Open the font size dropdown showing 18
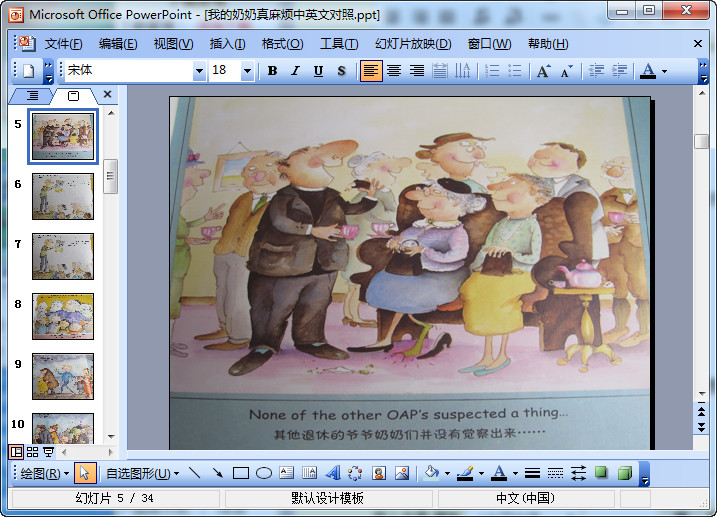The width and height of the screenshot is (717, 517). point(247,71)
